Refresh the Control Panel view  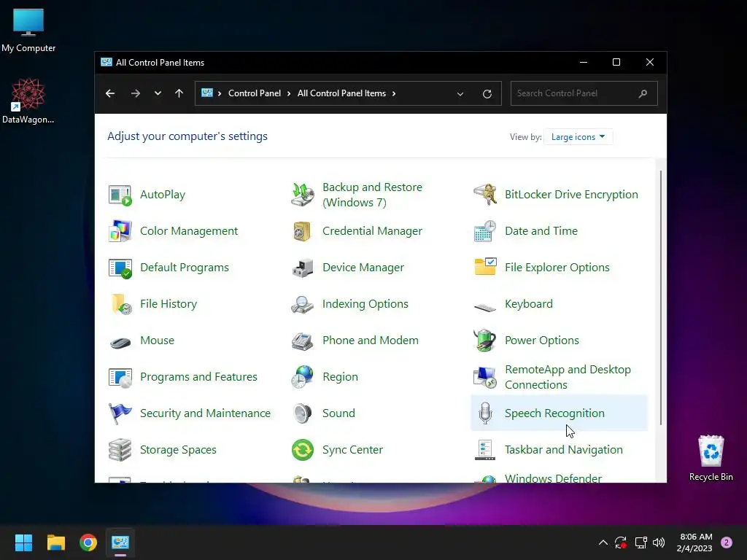point(487,94)
